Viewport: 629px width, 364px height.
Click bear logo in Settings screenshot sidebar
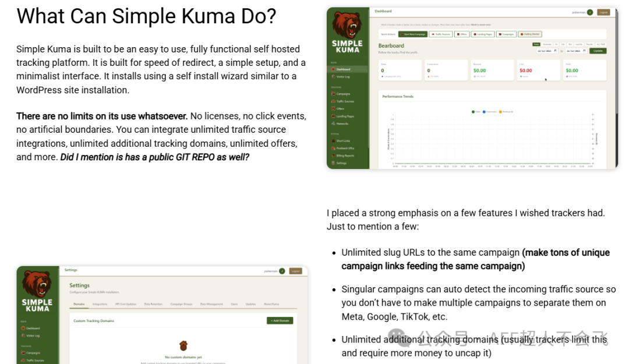37,284
